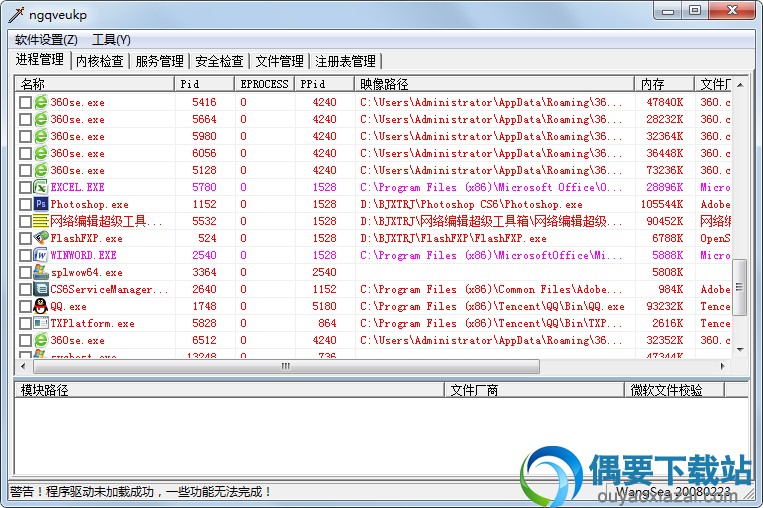Tick the Photoshop.exe process checkbox

click(x=25, y=204)
